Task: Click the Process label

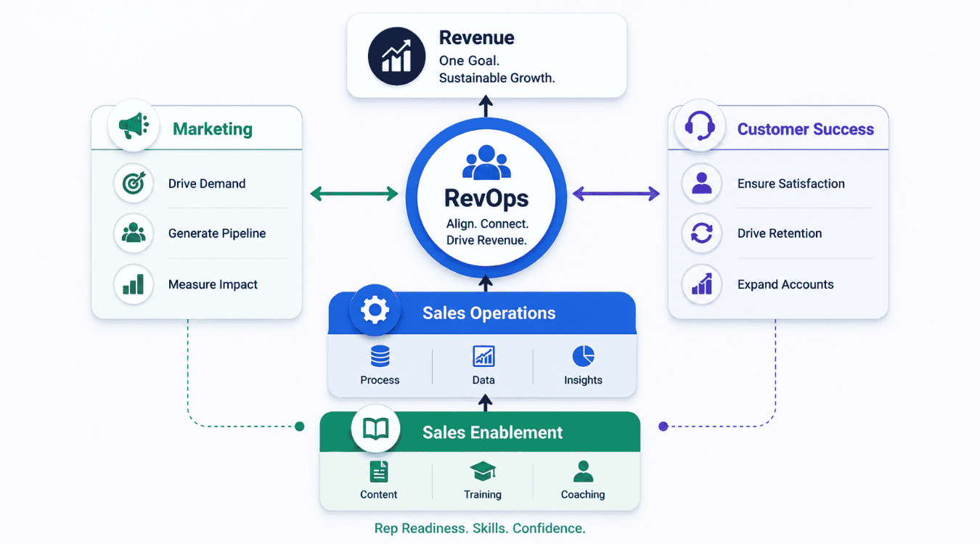Action: [x=380, y=380]
